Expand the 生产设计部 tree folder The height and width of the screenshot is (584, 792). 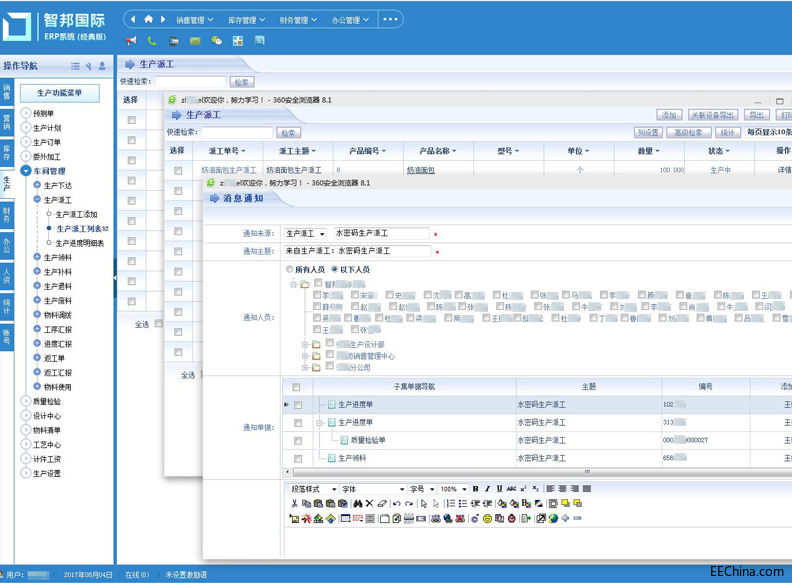tap(305, 345)
